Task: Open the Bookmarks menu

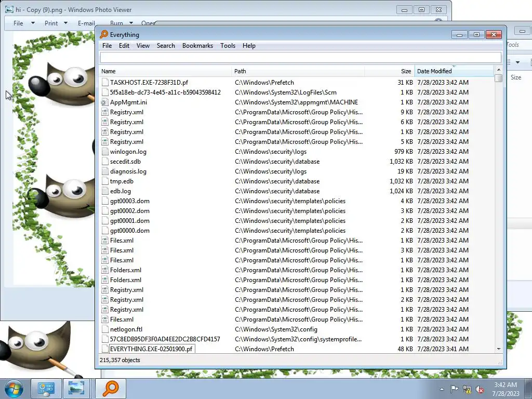Action: point(197,46)
